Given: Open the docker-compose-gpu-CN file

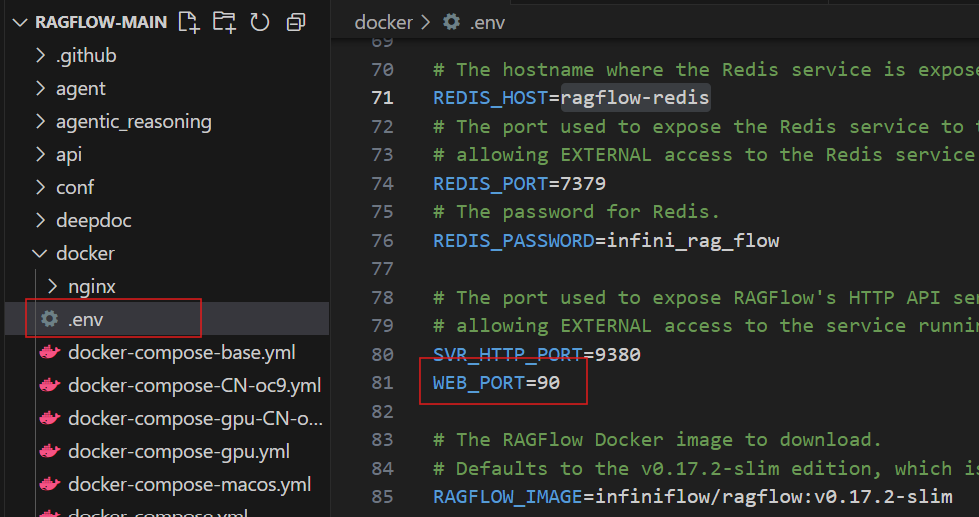Looking at the screenshot, I should (x=195, y=418).
